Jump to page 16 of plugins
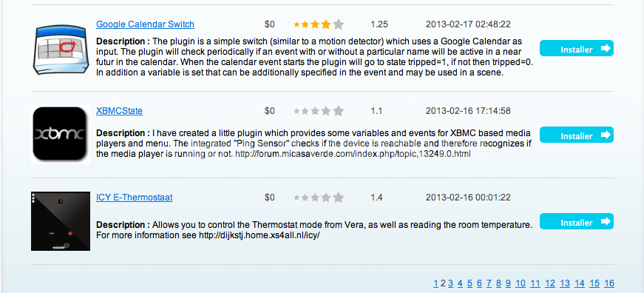 pyautogui.click(x=609, y=283)
